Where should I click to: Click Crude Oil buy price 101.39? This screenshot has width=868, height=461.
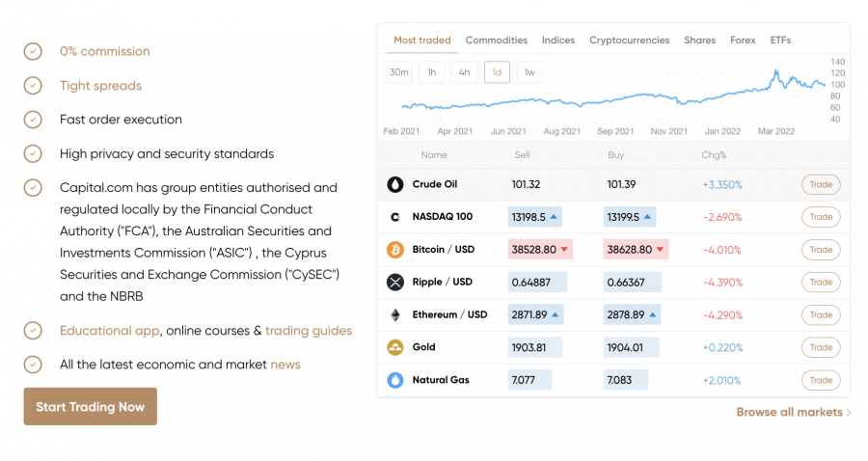(x=621, y=184)
